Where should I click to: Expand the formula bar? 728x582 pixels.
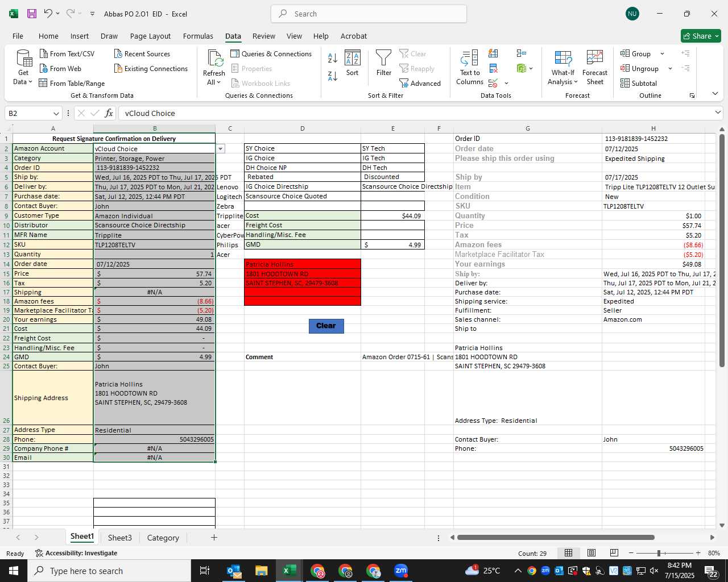tap(718, 113)
